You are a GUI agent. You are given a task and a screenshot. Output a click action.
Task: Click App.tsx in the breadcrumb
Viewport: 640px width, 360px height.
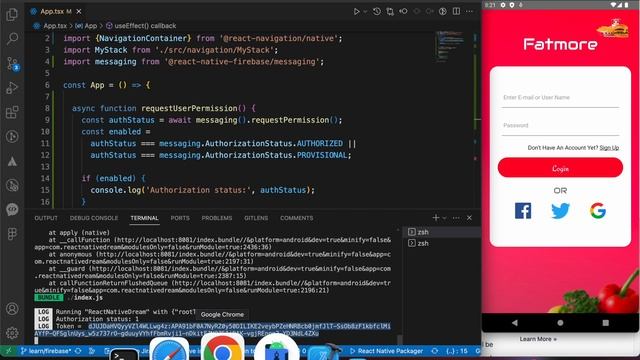(55, 26)
